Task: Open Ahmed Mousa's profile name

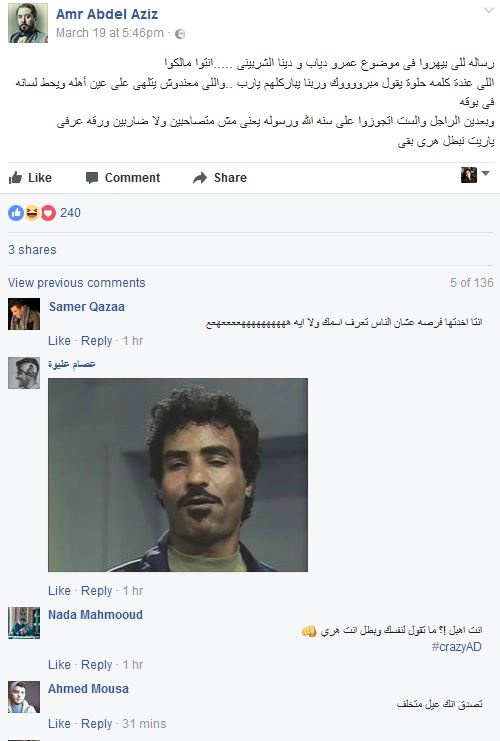Action: 88,689
